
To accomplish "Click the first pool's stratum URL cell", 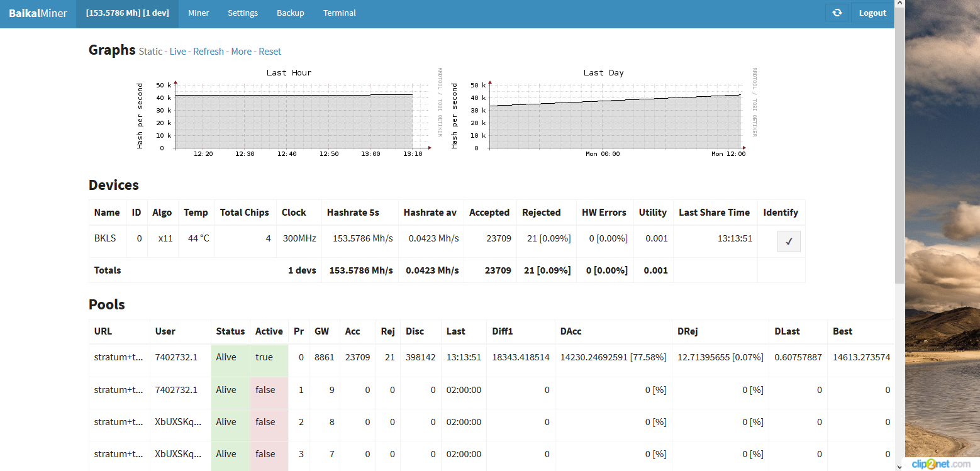I will pos(119,357).
